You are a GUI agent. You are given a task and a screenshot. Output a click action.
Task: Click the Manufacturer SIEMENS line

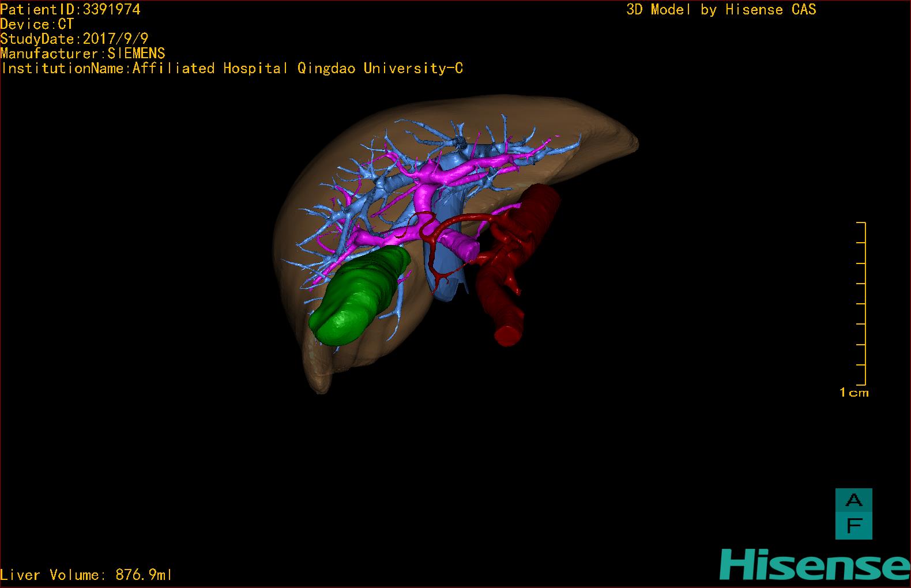coord(82,54)
